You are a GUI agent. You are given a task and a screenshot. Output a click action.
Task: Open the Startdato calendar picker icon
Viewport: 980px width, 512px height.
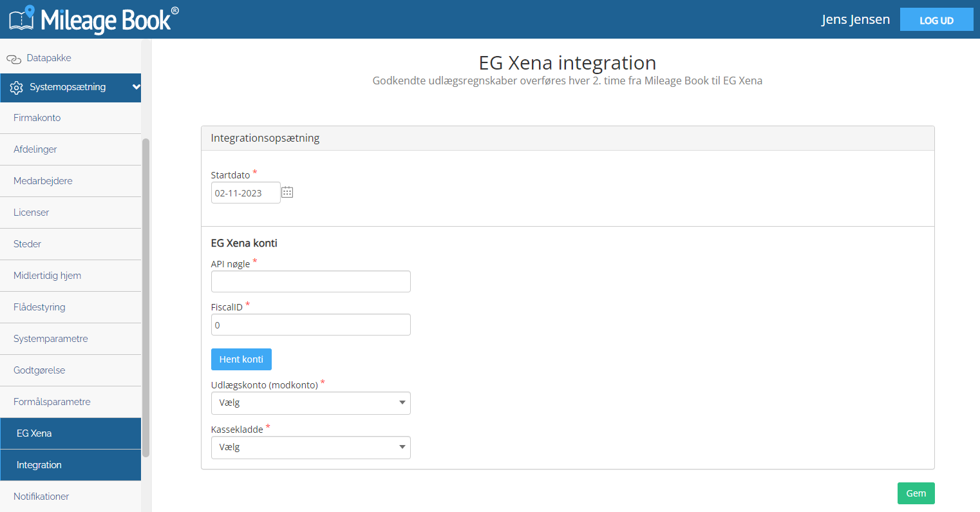(x=287, y=193)
